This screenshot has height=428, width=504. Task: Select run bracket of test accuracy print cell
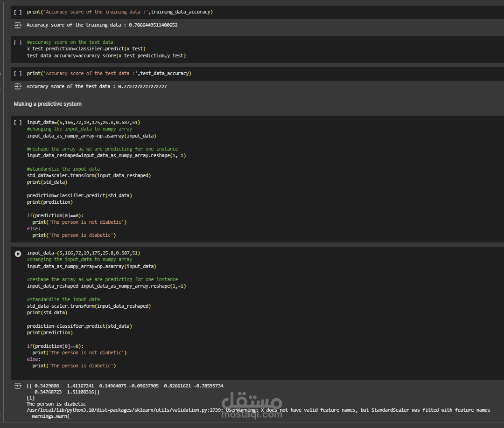[x=18, y=74]
